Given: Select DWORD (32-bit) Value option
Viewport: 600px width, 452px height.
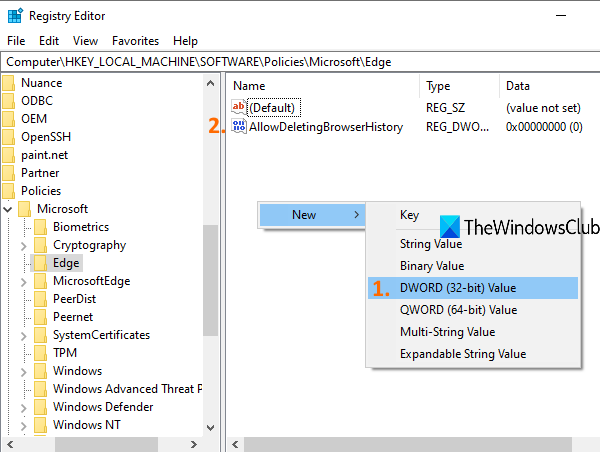Looking at the screenshot, I should pyautogui.click(x=473, y=288).
